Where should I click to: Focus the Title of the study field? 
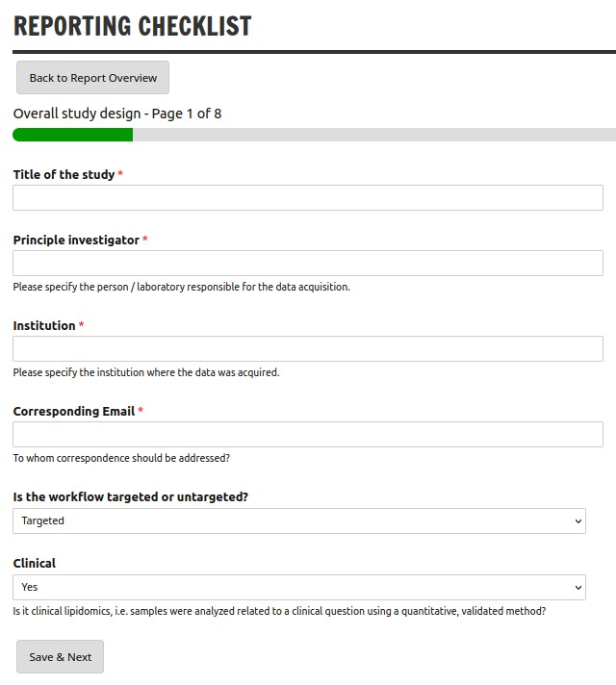click(x=308, y=197)
